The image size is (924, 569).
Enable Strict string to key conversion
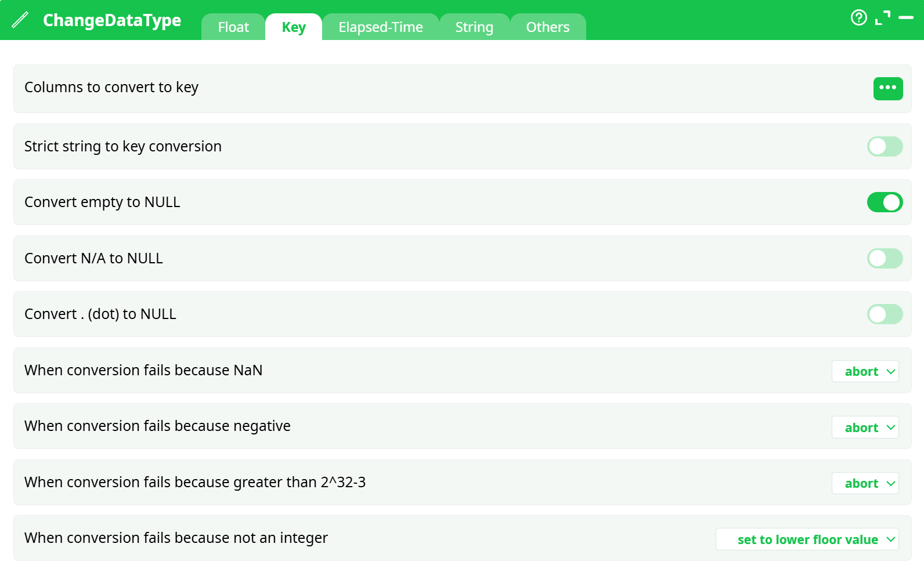click(884, 147)
